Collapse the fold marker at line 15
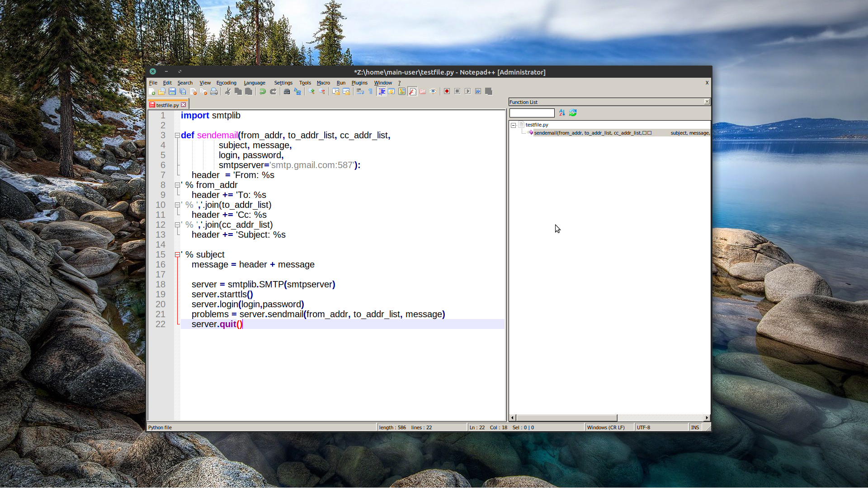868x488 pixels. coord(177,254)
